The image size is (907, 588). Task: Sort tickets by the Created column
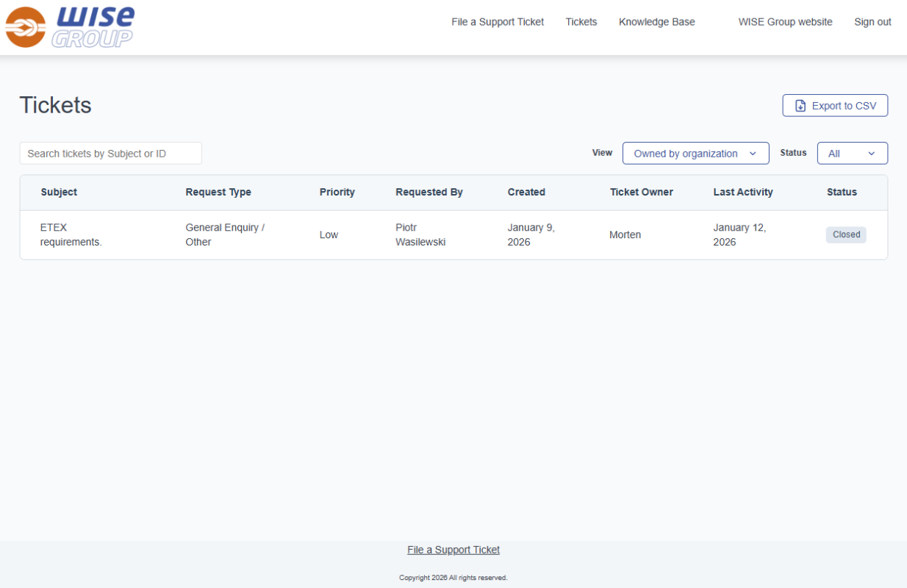526,192
